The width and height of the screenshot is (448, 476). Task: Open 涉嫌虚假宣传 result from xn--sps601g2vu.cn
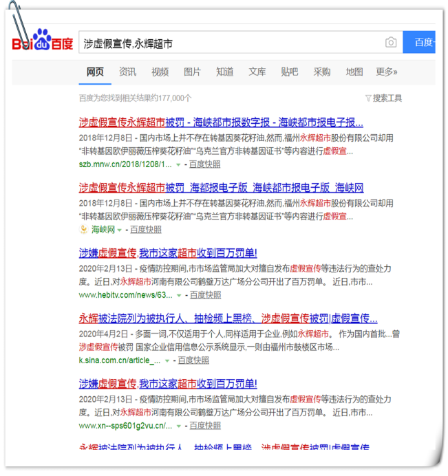click(168, 384)
